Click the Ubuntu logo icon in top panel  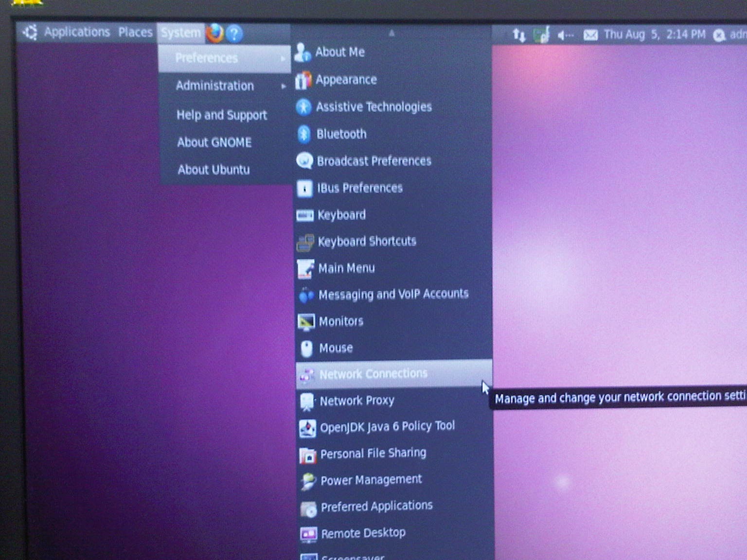click(30, 33)
